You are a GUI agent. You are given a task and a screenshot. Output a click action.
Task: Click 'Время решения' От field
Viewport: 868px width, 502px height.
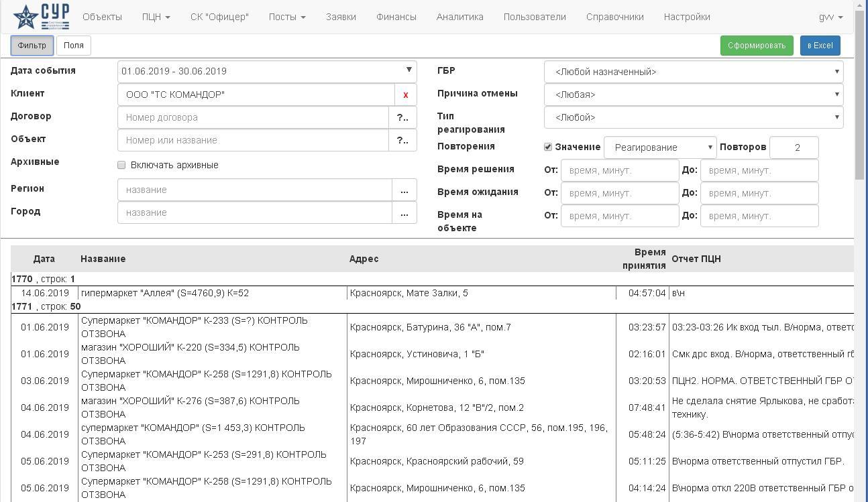point(620,170)
